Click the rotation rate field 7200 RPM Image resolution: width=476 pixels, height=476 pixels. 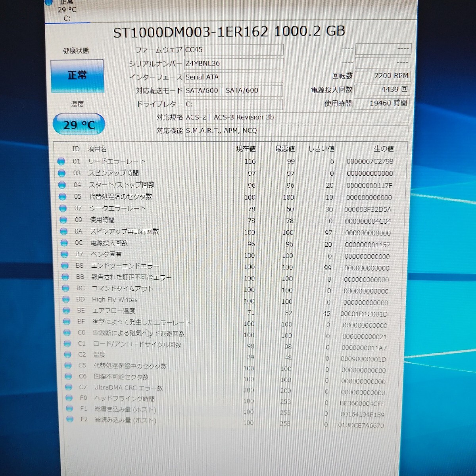[382, 76]
